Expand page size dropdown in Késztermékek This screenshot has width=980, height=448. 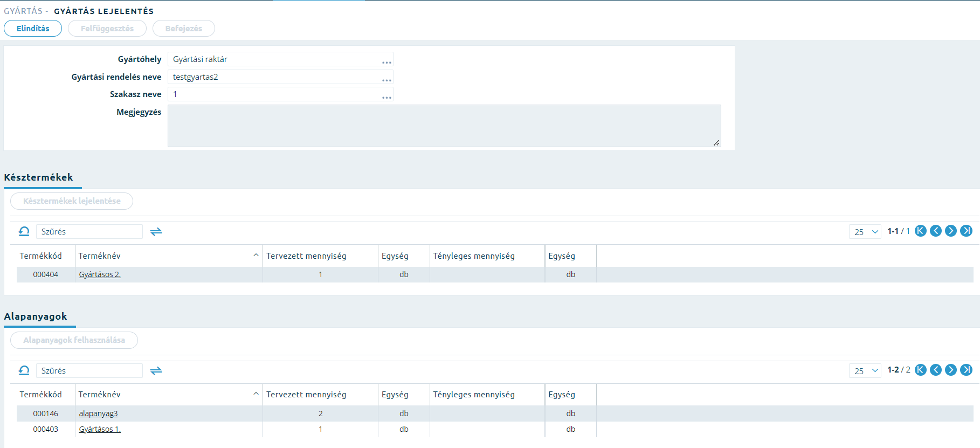coord(865,232)
